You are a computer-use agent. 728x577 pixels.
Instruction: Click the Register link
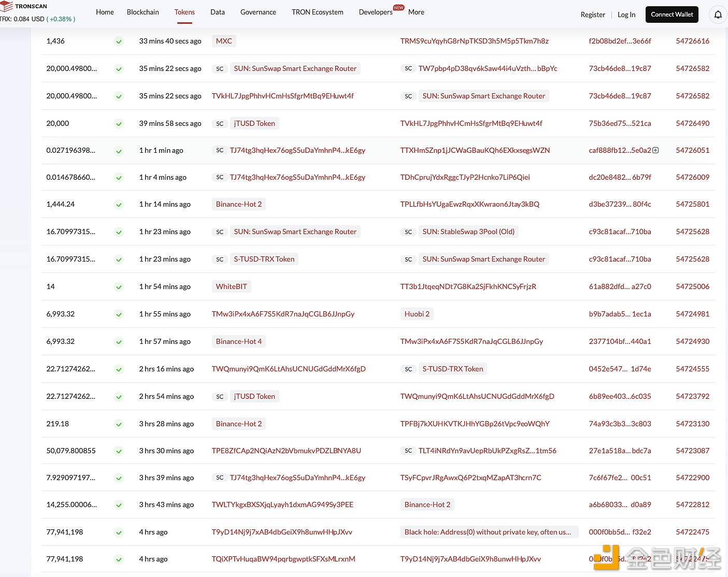click(593, 15)
